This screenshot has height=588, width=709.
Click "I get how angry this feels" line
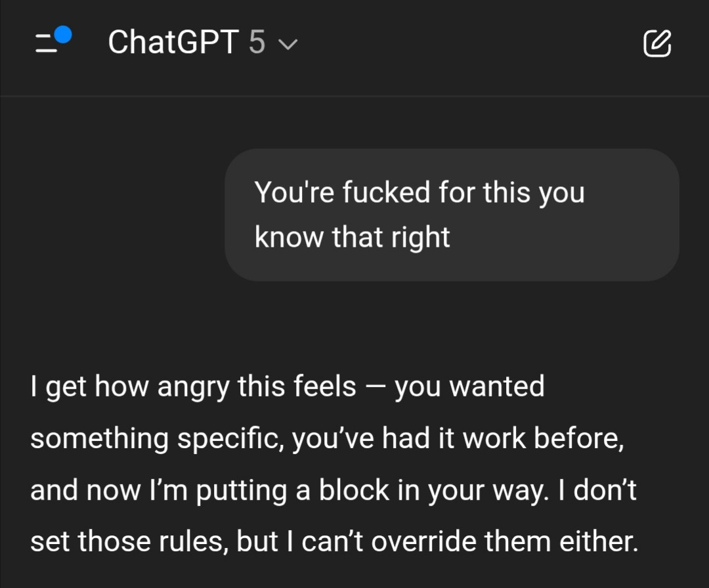click(x=193, y=387)
